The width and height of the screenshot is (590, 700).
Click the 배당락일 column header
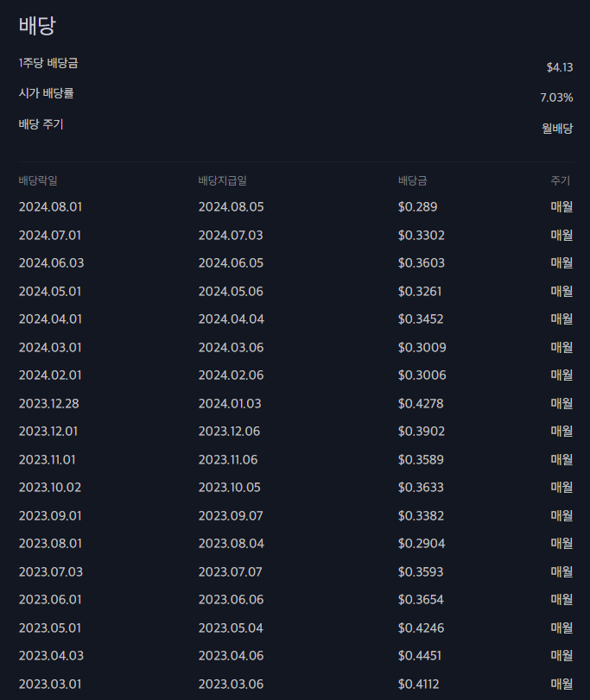38,180
